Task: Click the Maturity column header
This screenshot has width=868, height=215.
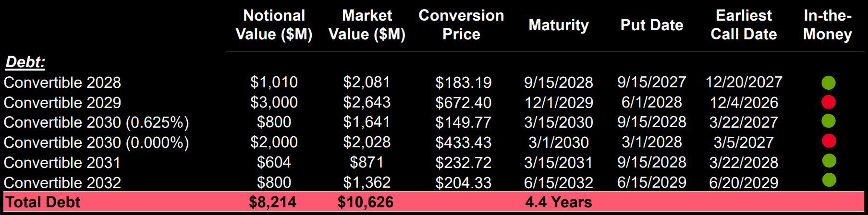Action: (559, 25)
